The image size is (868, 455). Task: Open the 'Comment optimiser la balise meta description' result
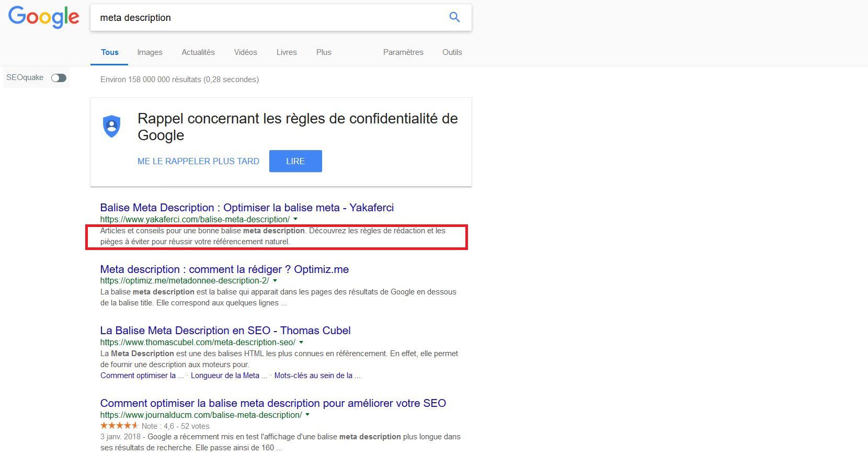pyautogui.click(x=273, y=403)
